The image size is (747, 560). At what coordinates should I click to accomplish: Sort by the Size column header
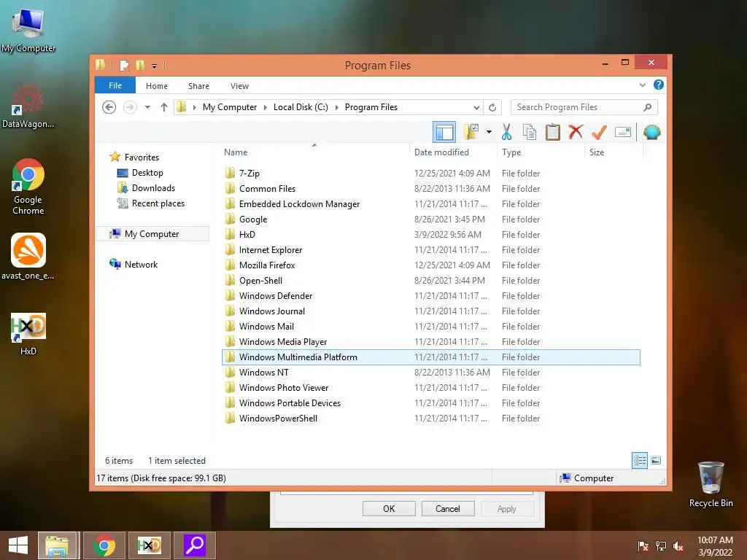coord(614,152)
